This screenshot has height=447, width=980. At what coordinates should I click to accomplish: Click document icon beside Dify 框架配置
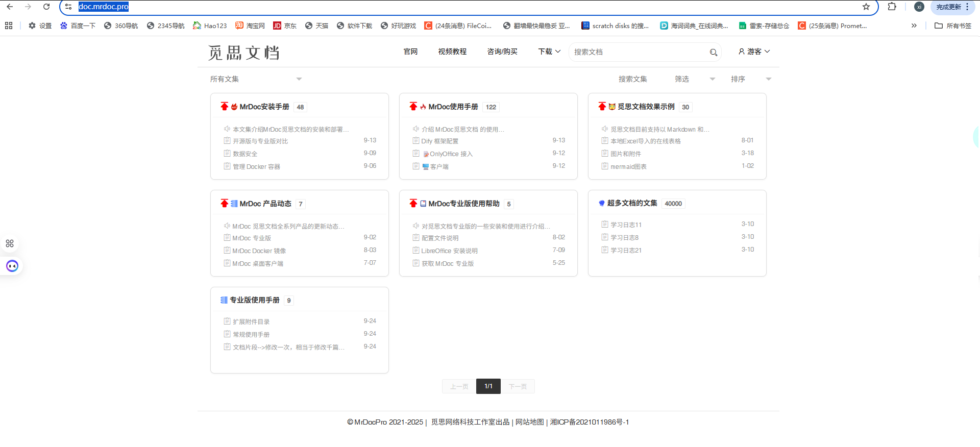point(416,140)
